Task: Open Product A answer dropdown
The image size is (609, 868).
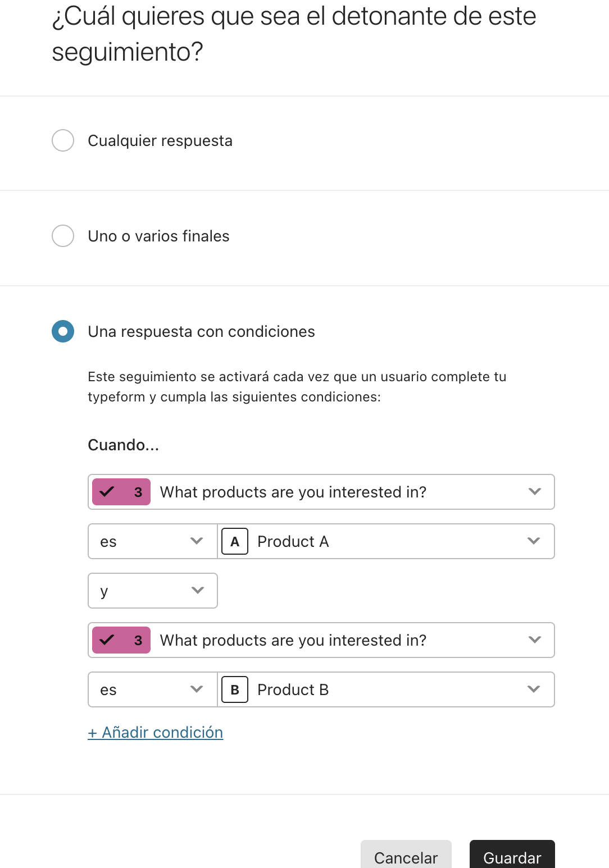Action: [386, 541]
